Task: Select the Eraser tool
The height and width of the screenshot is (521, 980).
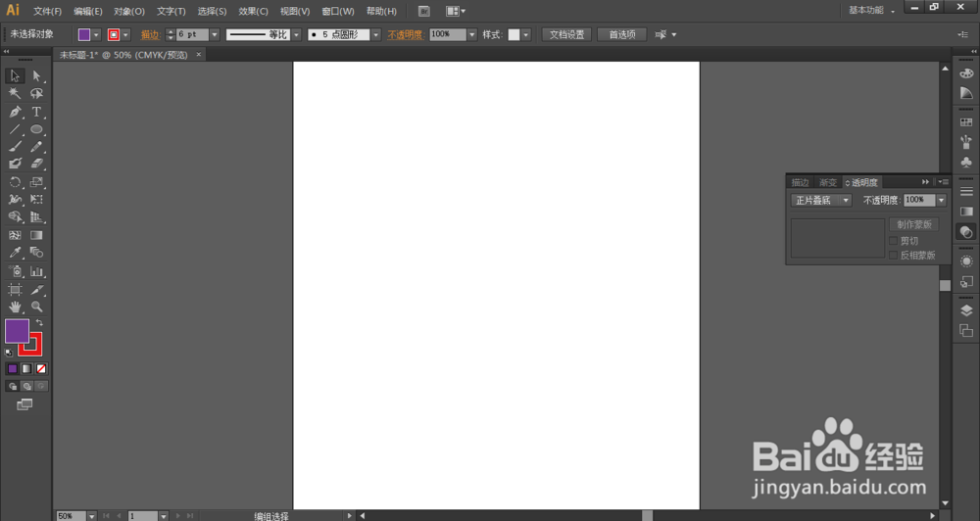Action: (x=36, y=164)
